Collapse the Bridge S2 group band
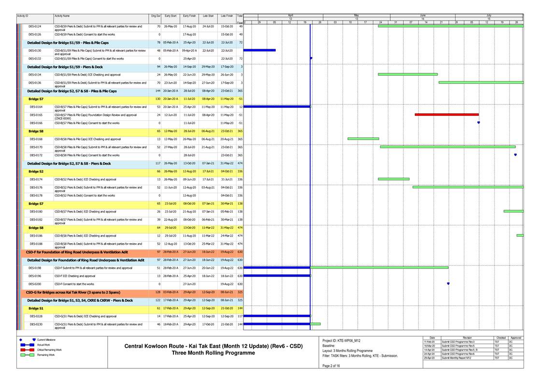The width and height of the screenshot is (555, 392). coord(36,171)
